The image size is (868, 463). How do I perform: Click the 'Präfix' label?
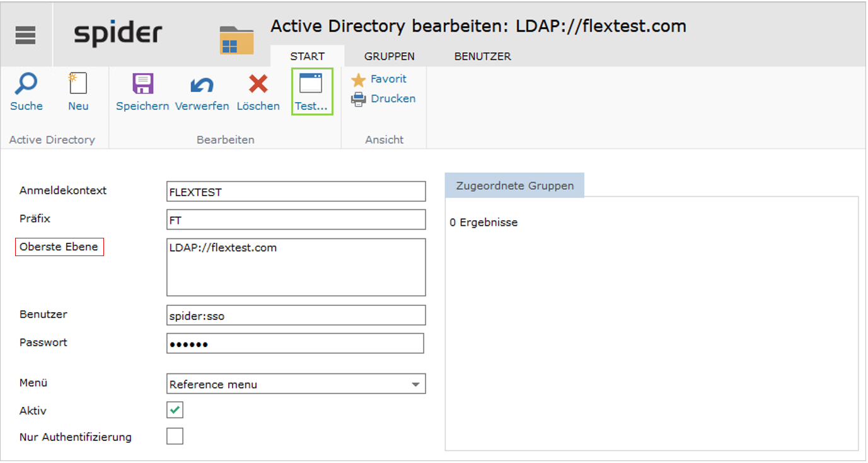(x=35, y=219)
